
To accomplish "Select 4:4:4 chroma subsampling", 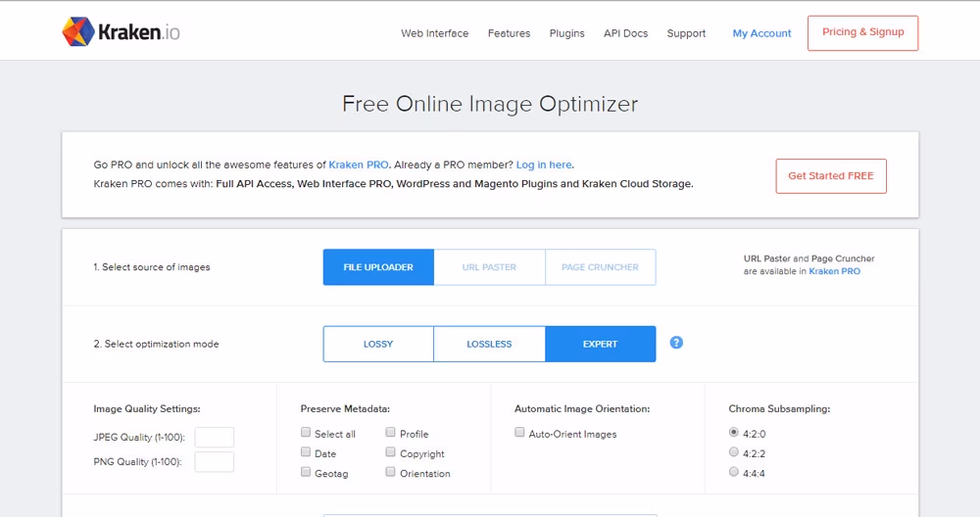I will [734, 472].
